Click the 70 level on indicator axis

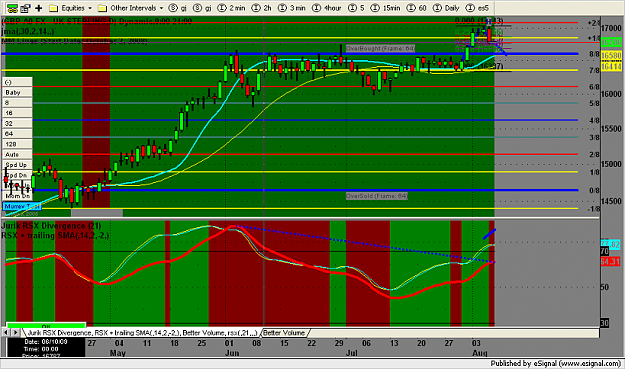click(604, 251)
